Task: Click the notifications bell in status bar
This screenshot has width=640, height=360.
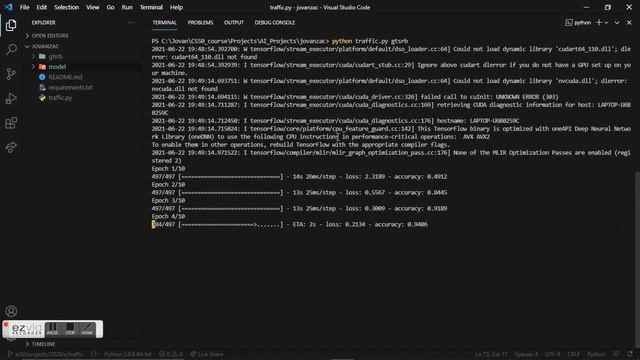Action: [x=630, y=354]
